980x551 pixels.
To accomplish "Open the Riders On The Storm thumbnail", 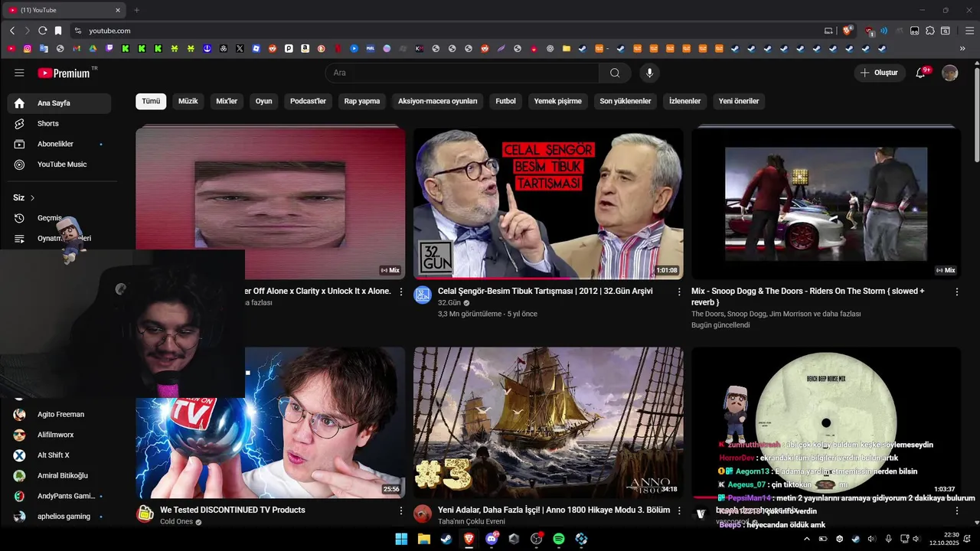I will pyautogui.click(x=826, y=204).
